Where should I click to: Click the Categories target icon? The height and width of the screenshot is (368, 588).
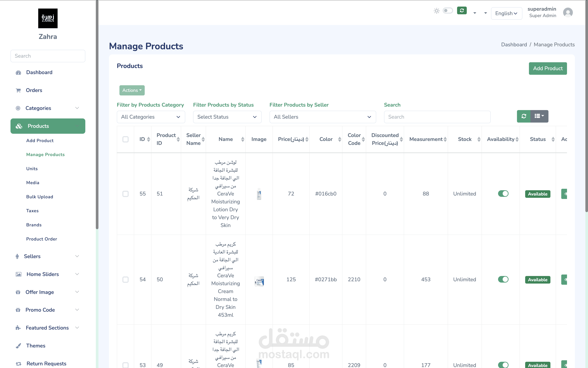click(x=18, y=108)
